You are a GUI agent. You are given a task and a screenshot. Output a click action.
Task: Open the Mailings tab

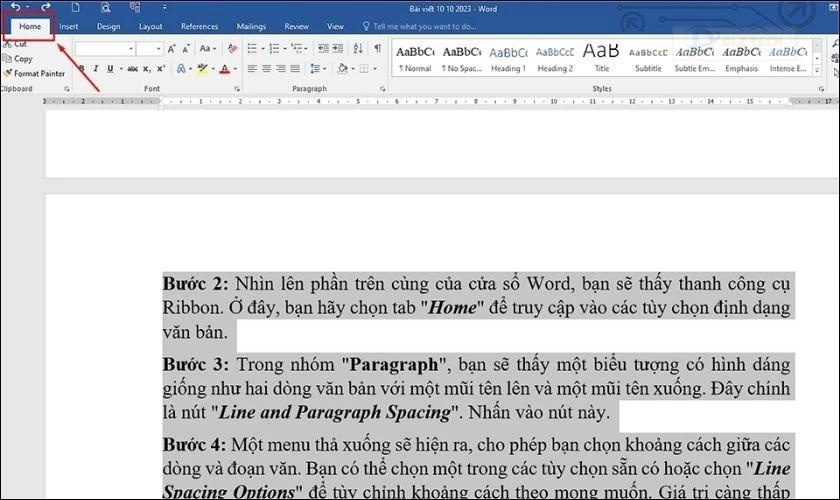(251, 26)
